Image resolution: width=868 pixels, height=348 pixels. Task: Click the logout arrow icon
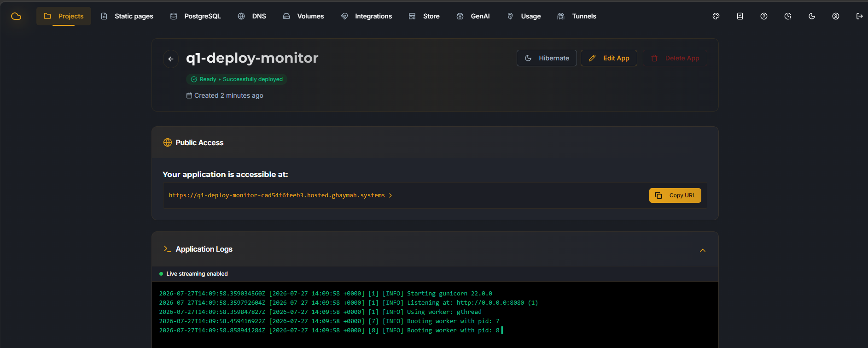(x=860, y=16)
